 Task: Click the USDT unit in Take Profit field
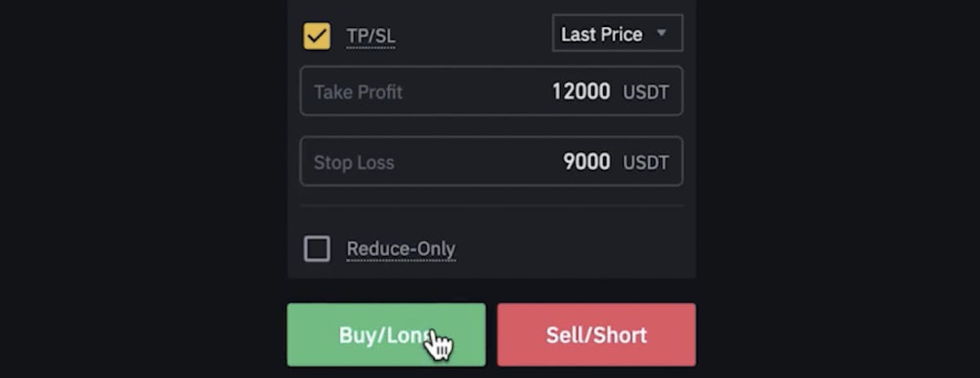[646, 92]
